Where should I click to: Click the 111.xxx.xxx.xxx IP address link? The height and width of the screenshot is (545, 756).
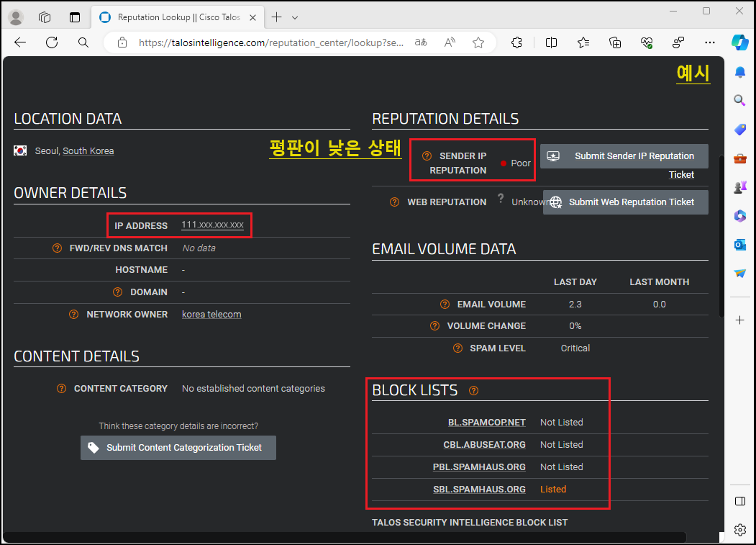coord(213,225)
